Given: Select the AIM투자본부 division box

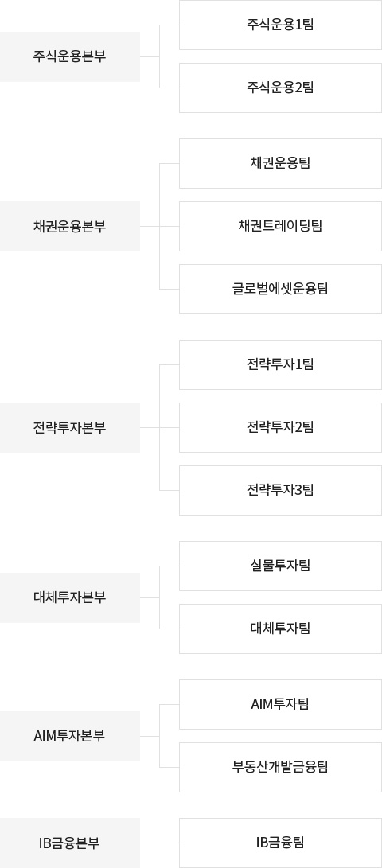Looking at the screenshot, I should (x=70, y=736).
